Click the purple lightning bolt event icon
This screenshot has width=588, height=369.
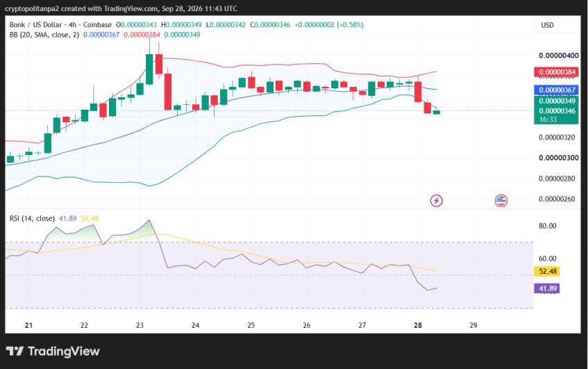tap(436, 200)
